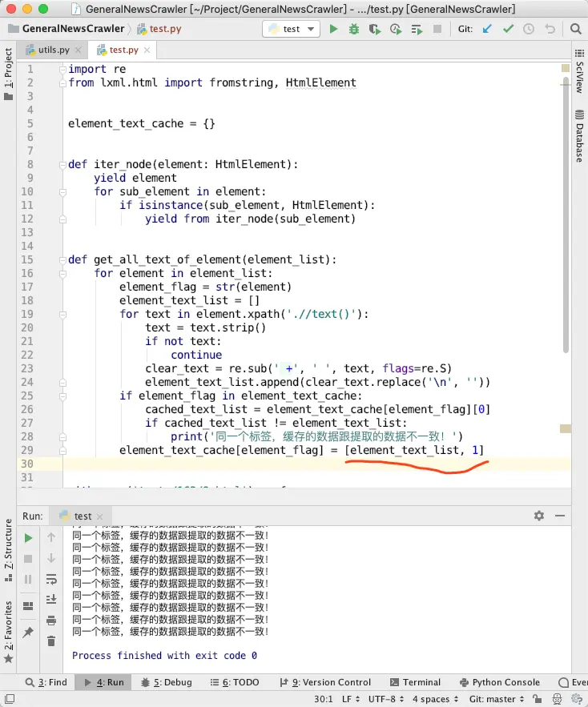Open the Database side panel

[x=579, y=136]
